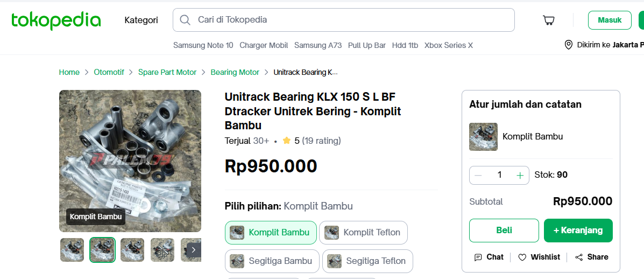Share this product
Image resolution: width=644 pixels, height=279 pixels.
[x=591, y=257]
